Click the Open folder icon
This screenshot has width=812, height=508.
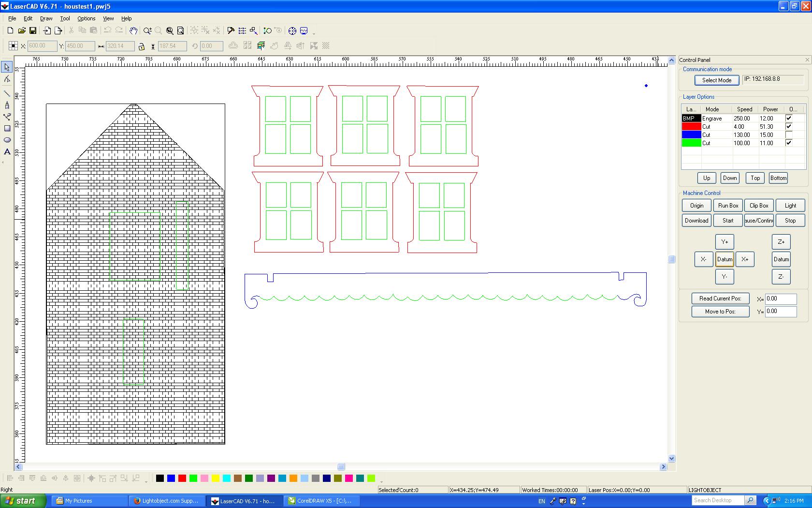[x=22, y=30]
